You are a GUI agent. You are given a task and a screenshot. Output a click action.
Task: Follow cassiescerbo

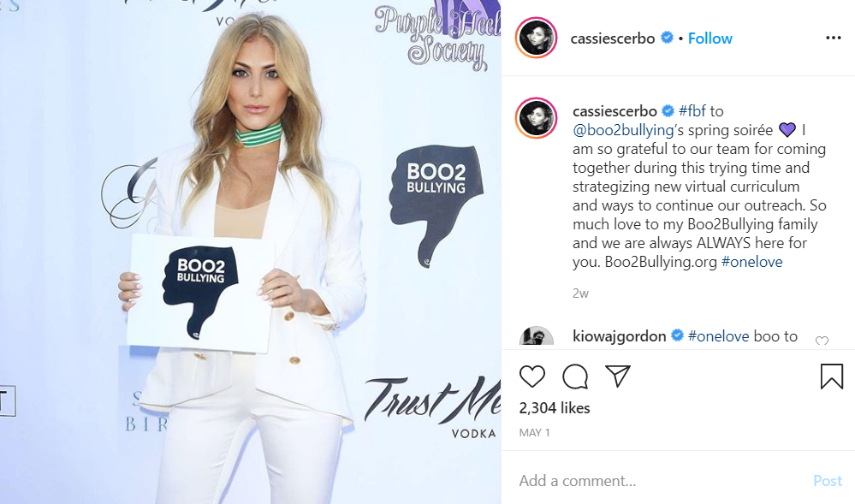coord(710,39)
